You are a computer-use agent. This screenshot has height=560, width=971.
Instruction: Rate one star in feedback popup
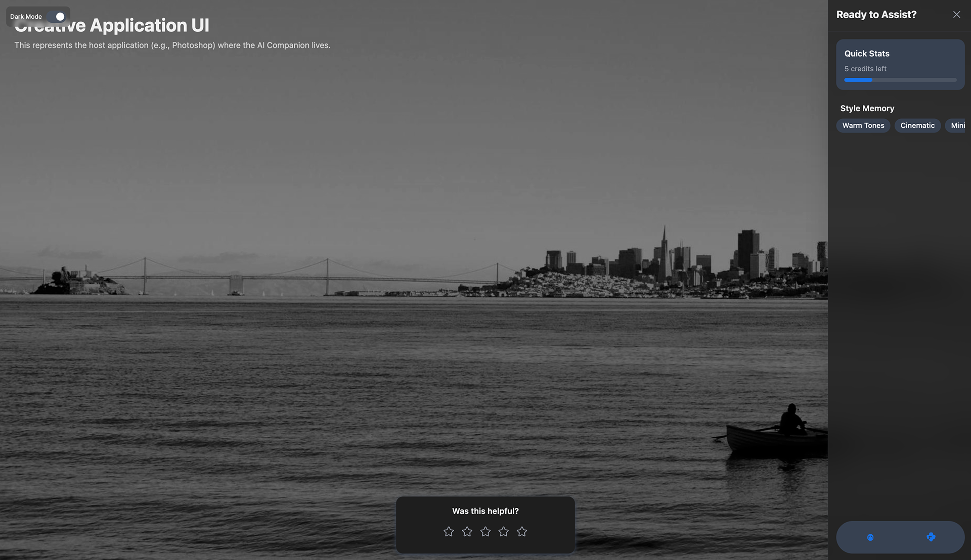tap(449, 532)
